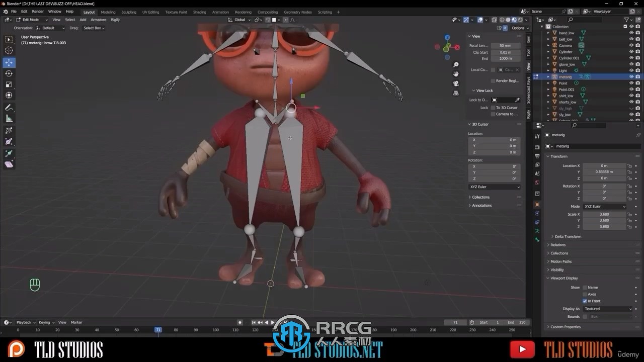Screen dimensions: 644x362
Task: Select the Extrude tool
Action: (x=9, y=153)
